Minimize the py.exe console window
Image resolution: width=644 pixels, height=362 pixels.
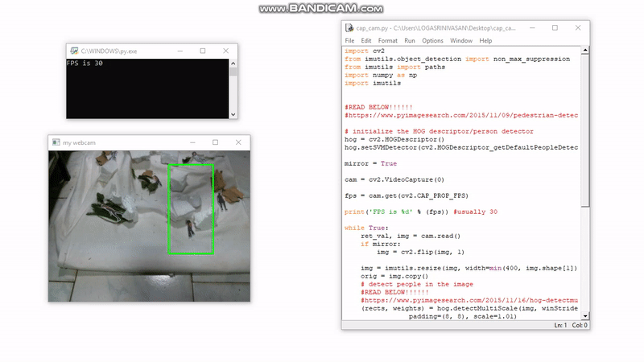point(179,51)
